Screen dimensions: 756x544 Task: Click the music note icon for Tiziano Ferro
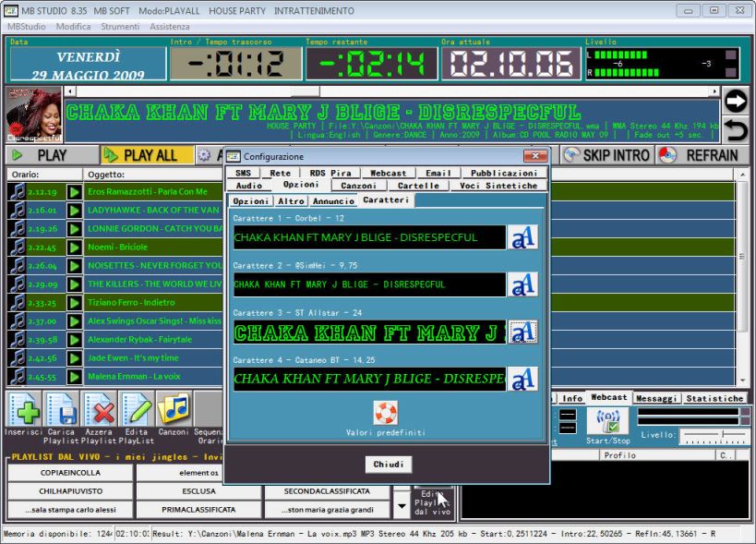(18, 302)
